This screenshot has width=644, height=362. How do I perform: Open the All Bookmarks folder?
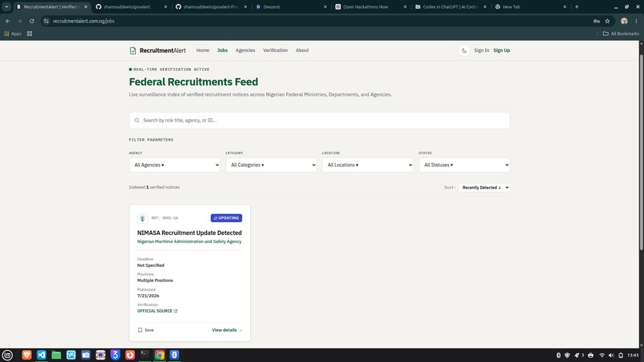[621, 34]
